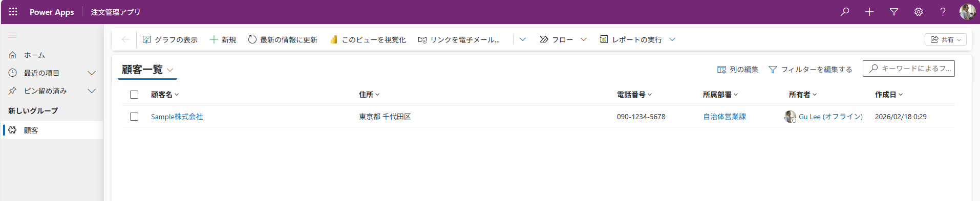This screenshot has height=201, width=980.
Task: Open the user profile avatar in header
Action: click(x=967, y=12)
